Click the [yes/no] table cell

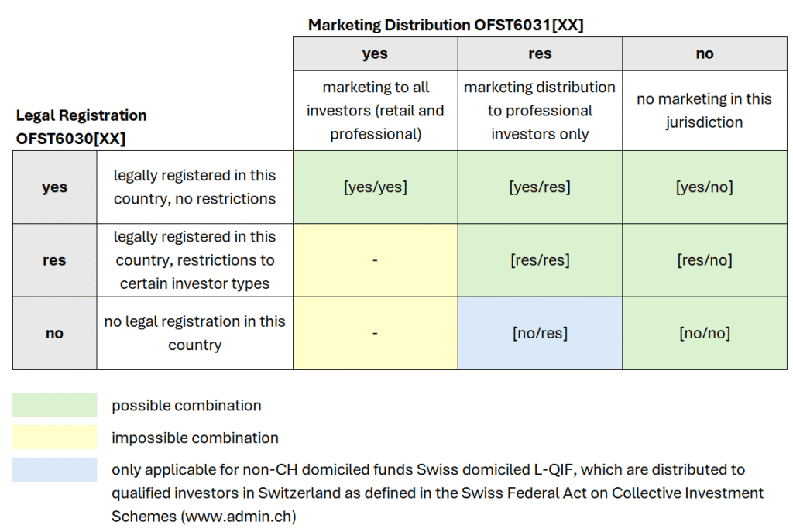tap(705, 187)
